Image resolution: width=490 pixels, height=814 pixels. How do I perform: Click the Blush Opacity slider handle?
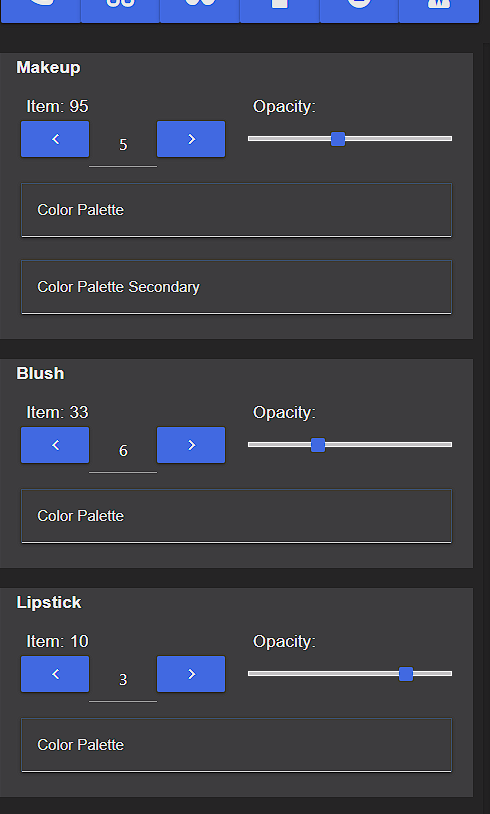[318, 445]
